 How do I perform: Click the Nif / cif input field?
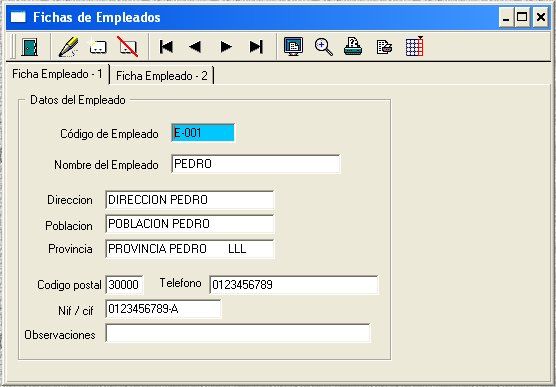163,309
